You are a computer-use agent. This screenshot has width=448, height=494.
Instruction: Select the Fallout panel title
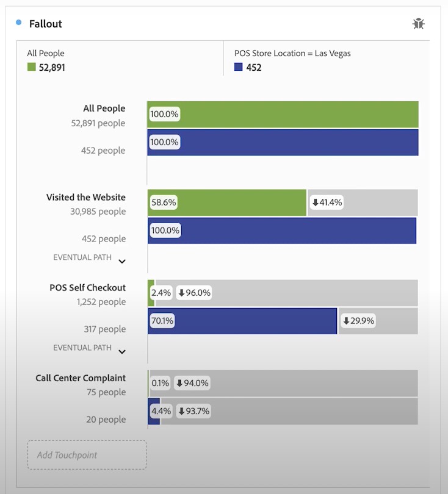point(46,24)
